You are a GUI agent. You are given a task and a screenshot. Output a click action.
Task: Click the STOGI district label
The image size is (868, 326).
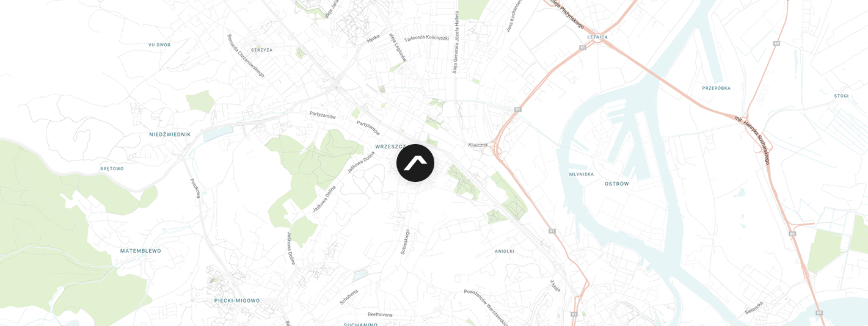click(842, 96)
